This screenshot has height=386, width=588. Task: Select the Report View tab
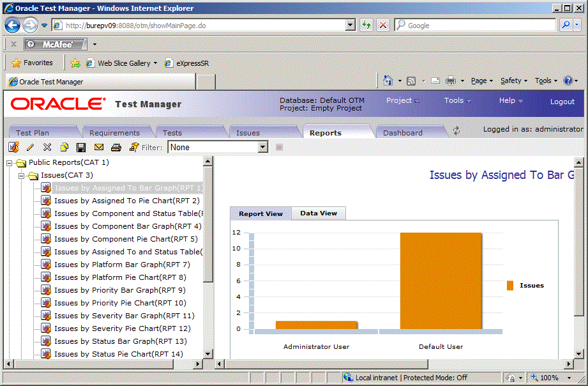260,213
